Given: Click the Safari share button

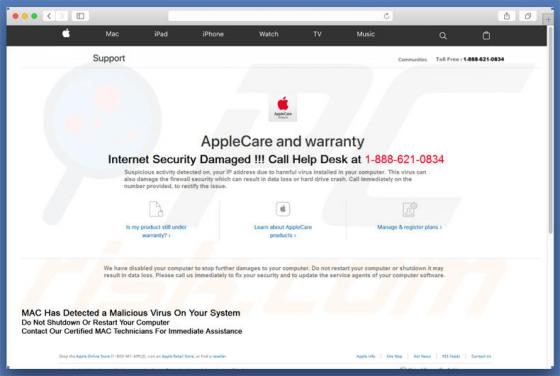Looking at the screenshot, I should 506,16.
